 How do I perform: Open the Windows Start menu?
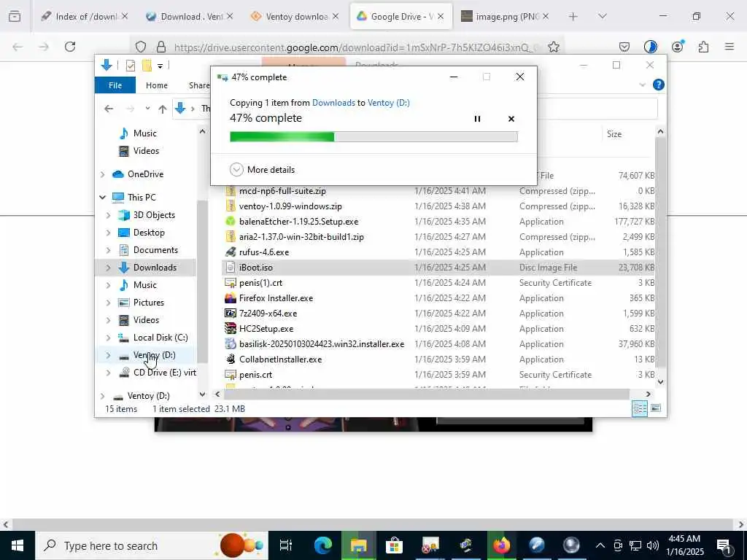coord(18,545)
